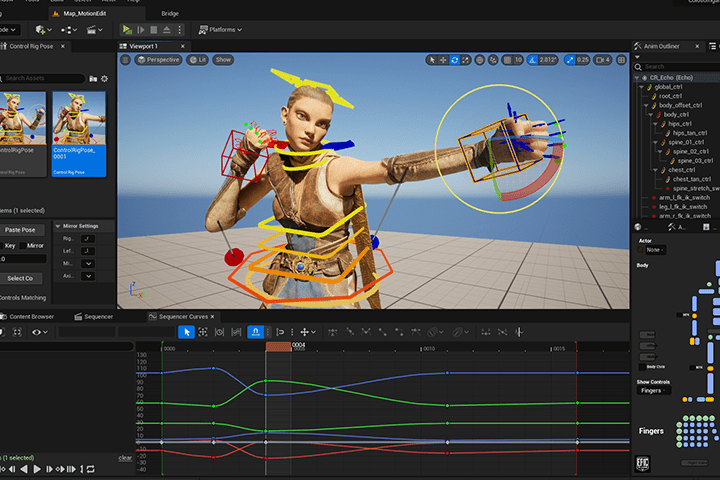Toggle rotation angle snapping
This screenshot has width=720, height=480.
(x=533, y=60)
